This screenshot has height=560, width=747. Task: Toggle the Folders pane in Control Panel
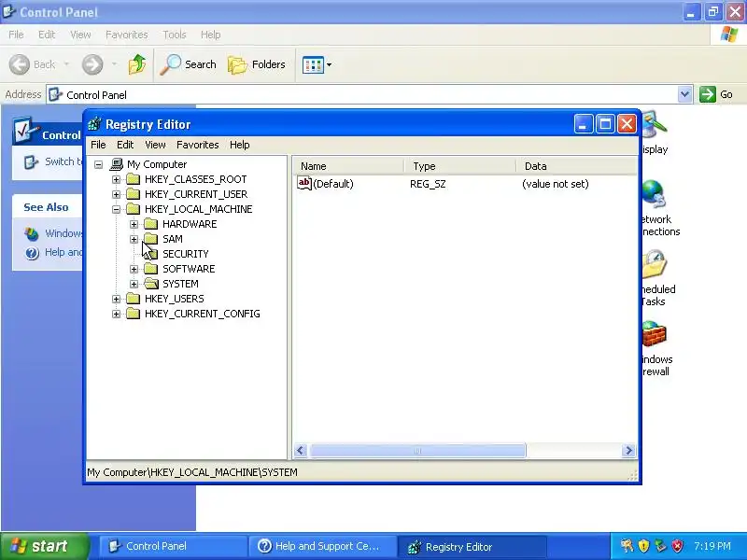(256, 64)
